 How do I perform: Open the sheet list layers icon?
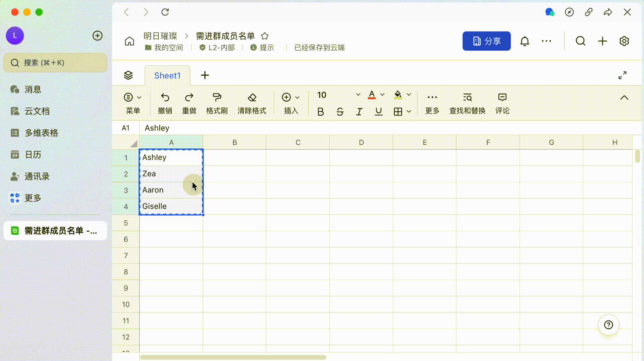tap(128, 75)
